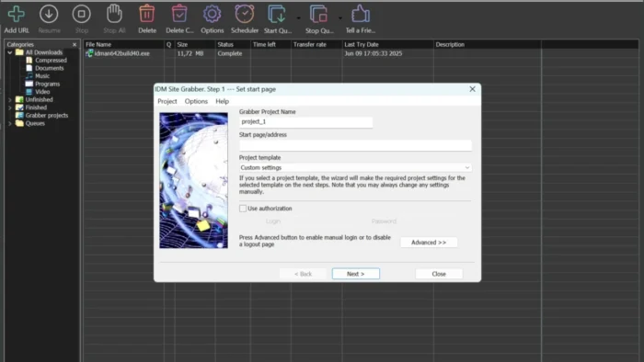Sort by the Transfer rate column header
Viewport: 644px width, 362px height.
tap(316, 44)
